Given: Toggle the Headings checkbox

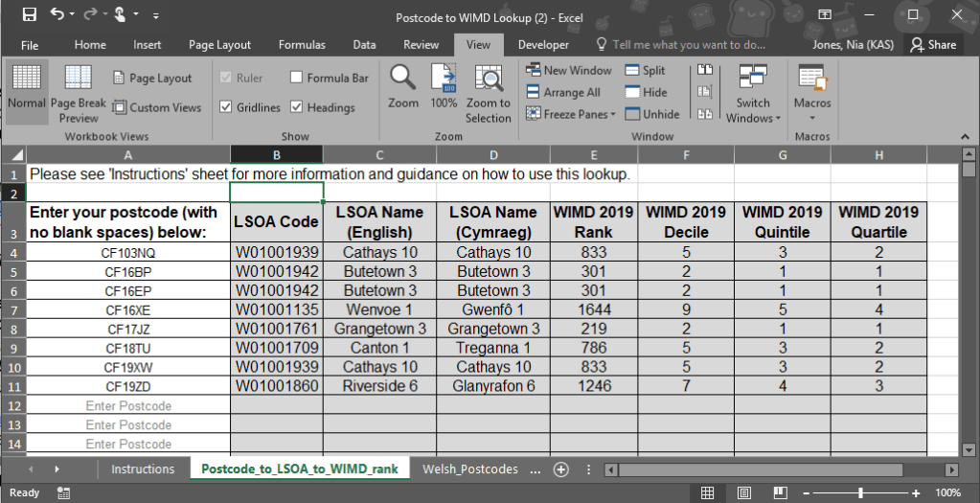Looking at the screenshot, I should point(297,107).
